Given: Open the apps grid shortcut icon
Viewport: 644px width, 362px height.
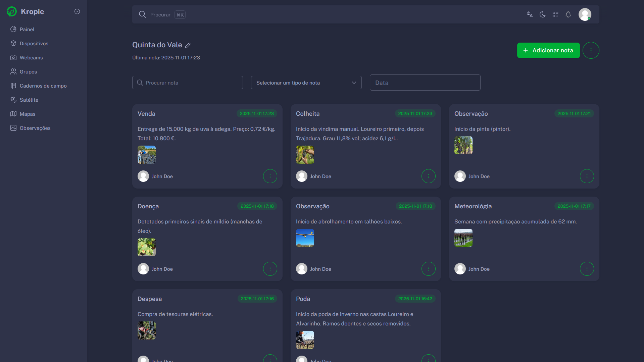Looking at the screenshot, I should click(x=555, y=14).
